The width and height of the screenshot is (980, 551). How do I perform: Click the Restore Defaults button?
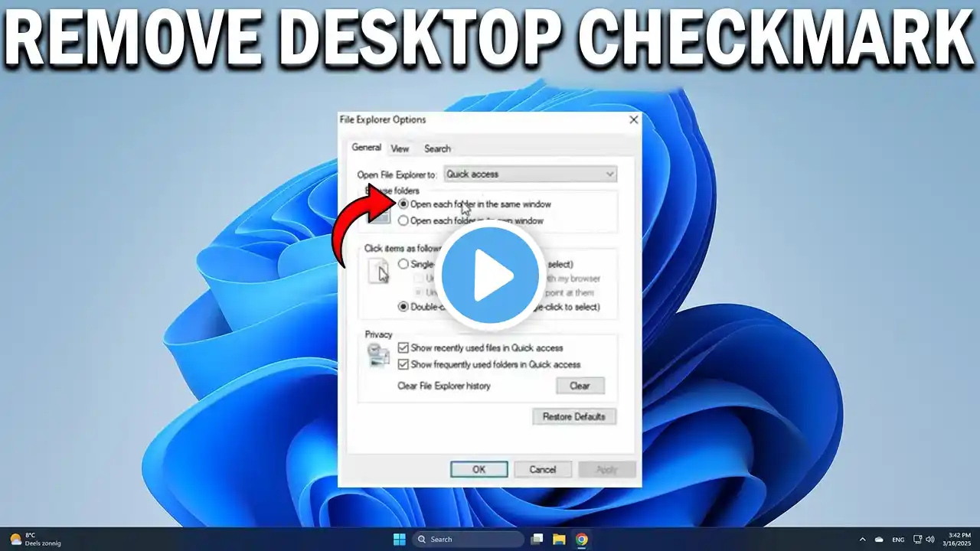click(x=574, y=416)
